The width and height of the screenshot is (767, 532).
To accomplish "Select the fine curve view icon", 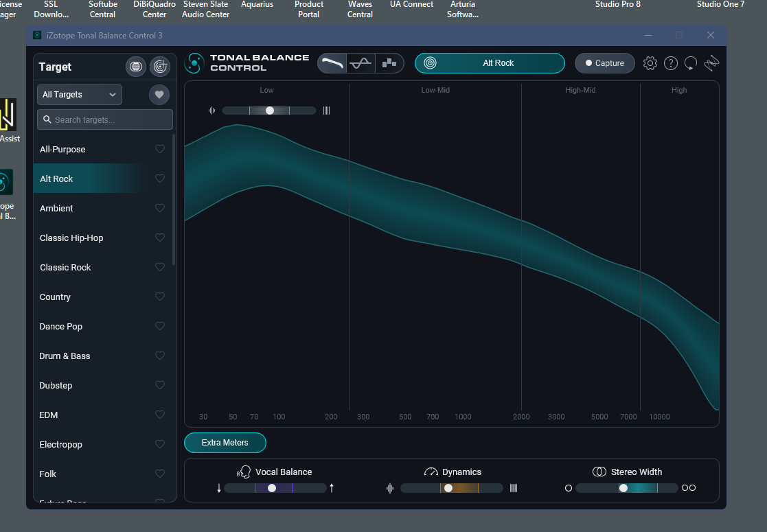I will (360, 62).
